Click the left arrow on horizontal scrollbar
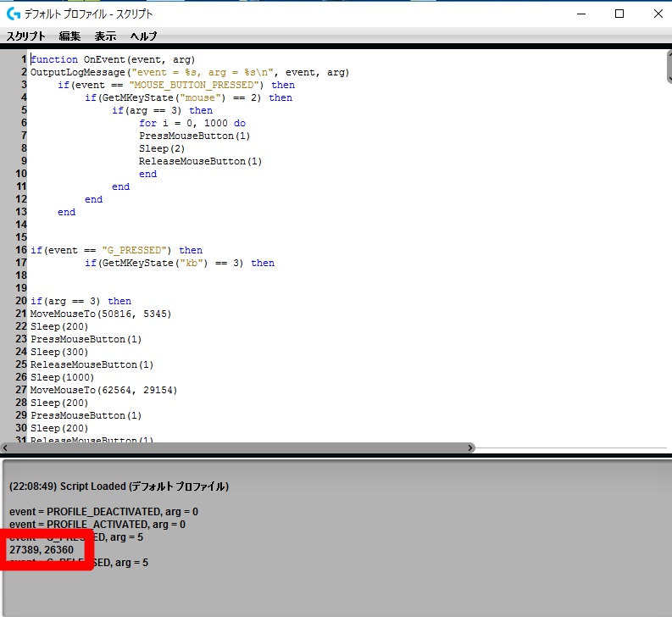672x617 pixels. 5,447
